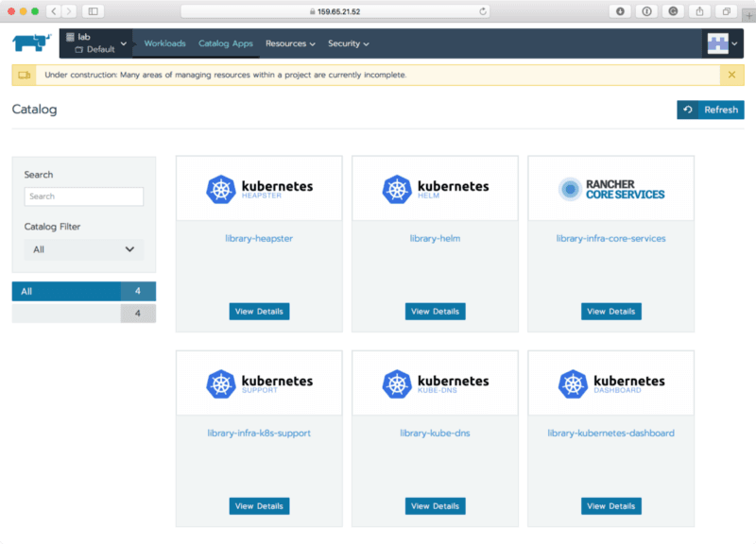
Task: Select the Catalog Apps menu item
Action: 226,42
